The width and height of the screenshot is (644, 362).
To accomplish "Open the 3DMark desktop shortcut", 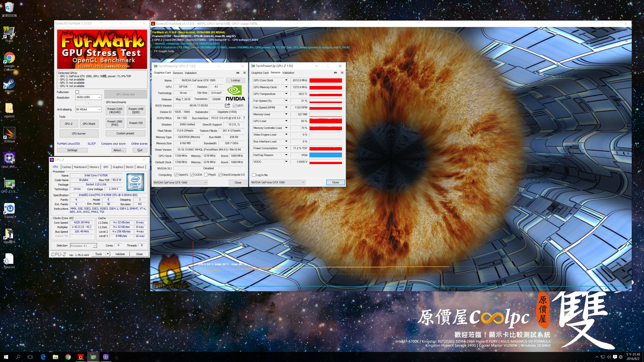I will pyautogui.click(x=9, y=135).
